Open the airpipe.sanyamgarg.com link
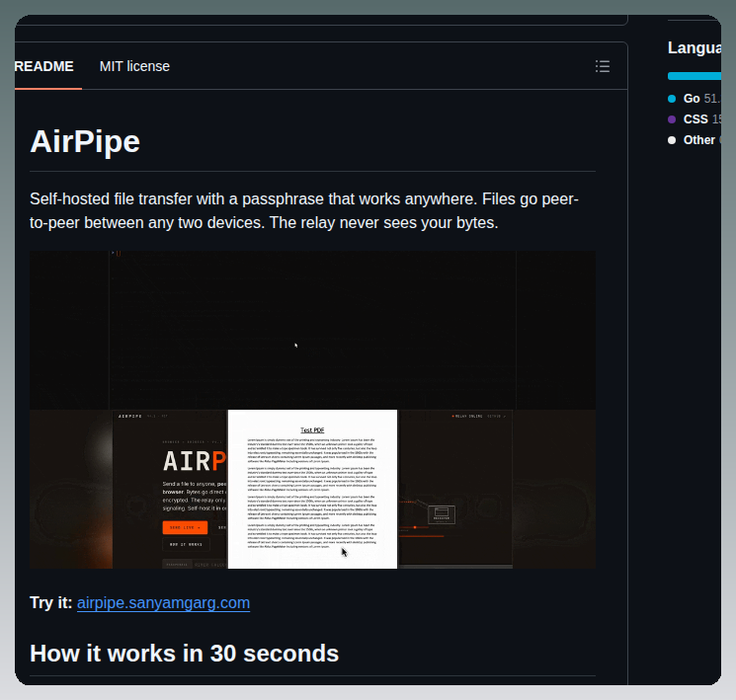This screenshot has height=700, width=736. point(163,603)
